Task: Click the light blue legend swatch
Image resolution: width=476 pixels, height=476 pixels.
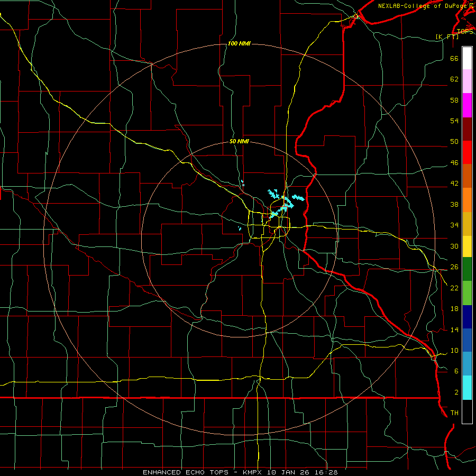Action: click(467, 364)
